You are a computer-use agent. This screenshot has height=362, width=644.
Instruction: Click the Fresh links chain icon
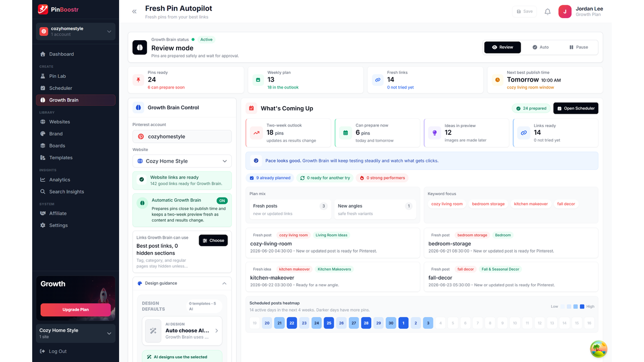pyautogui.click(x=378, y=79)
